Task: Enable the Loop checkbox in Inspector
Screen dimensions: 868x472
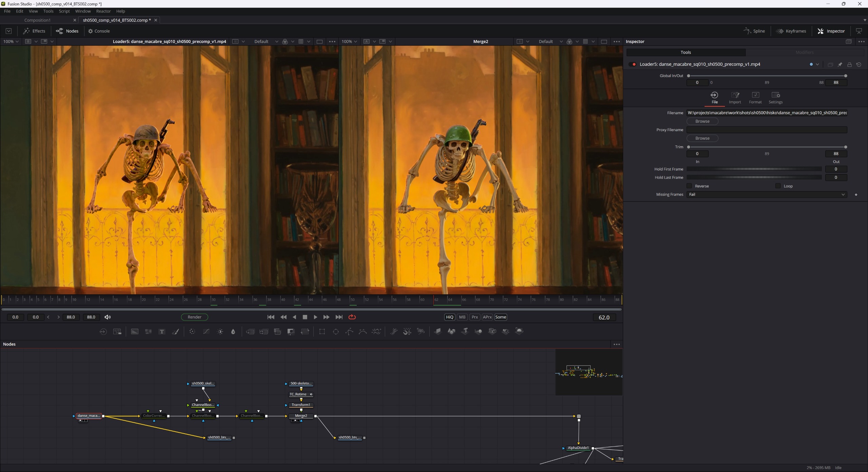Action: [x=778, y=186]
